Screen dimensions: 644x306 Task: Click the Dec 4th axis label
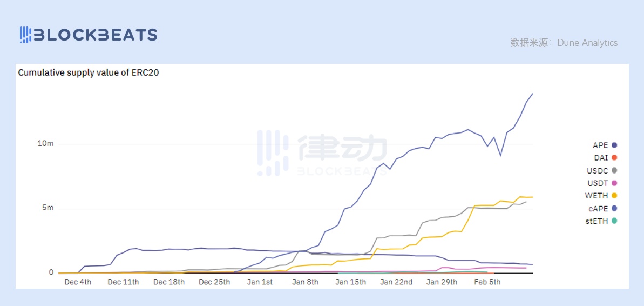tap(78, 282)
